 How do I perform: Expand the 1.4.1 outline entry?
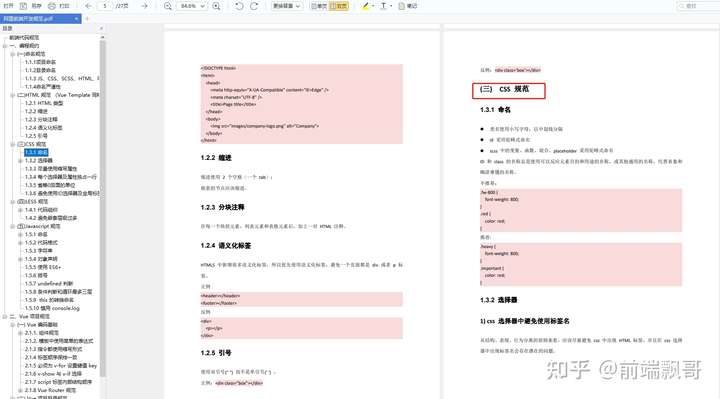[20, 210]
